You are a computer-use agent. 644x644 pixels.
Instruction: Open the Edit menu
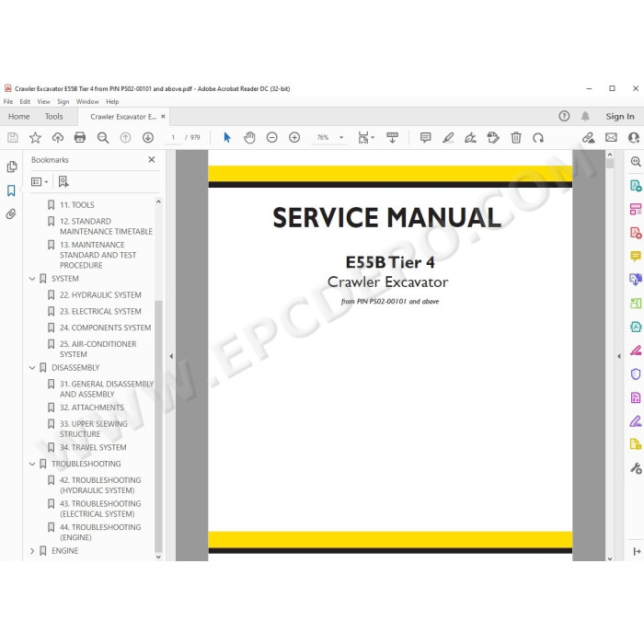point(25,101)
